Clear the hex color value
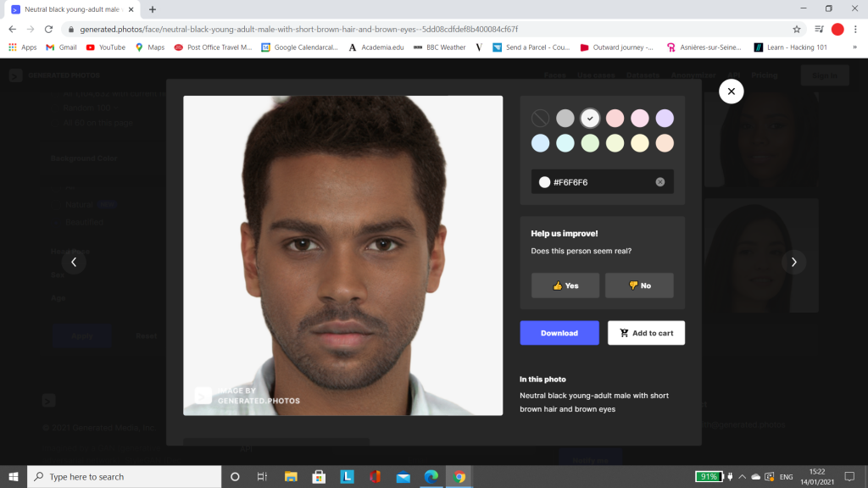This screenshot has height=488, width=868. point(659,182)
